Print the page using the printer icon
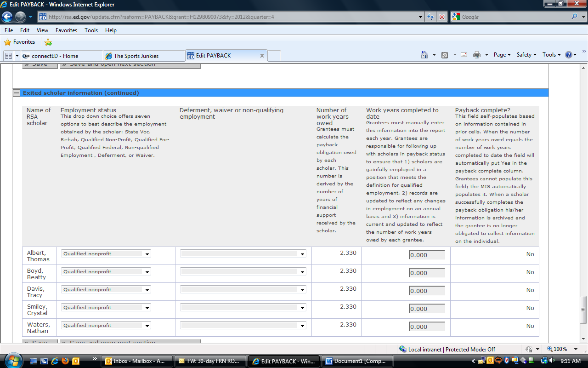 pyautogui.click(x=477, y=55)
